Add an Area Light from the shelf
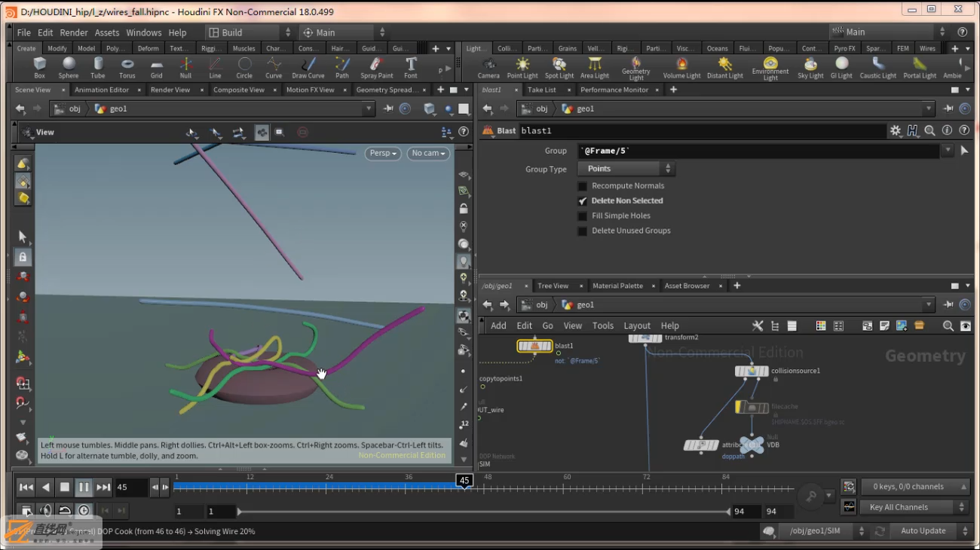The height and width of the screenshot is (550, 980). pyautogui.click(x=595, y=67)
